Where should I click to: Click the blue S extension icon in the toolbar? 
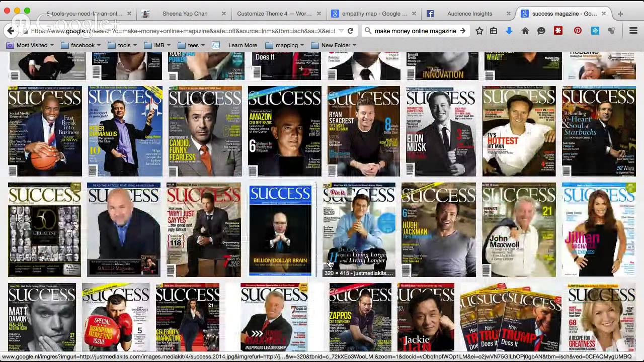[595, 31]
